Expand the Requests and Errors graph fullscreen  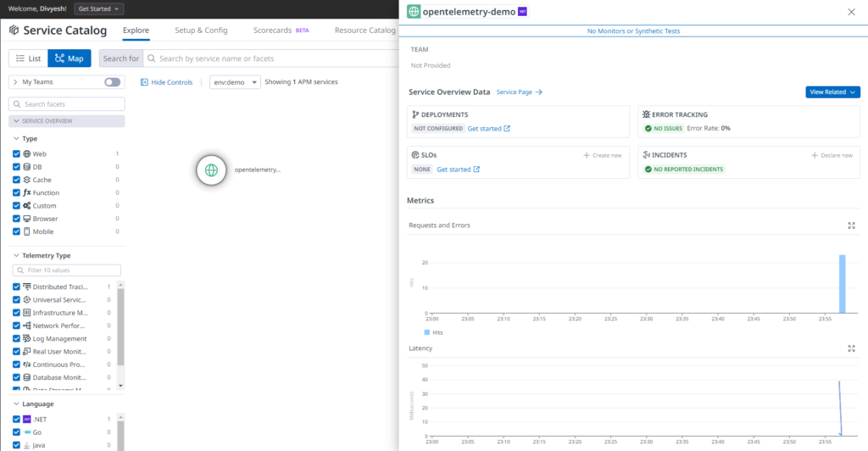851,225
